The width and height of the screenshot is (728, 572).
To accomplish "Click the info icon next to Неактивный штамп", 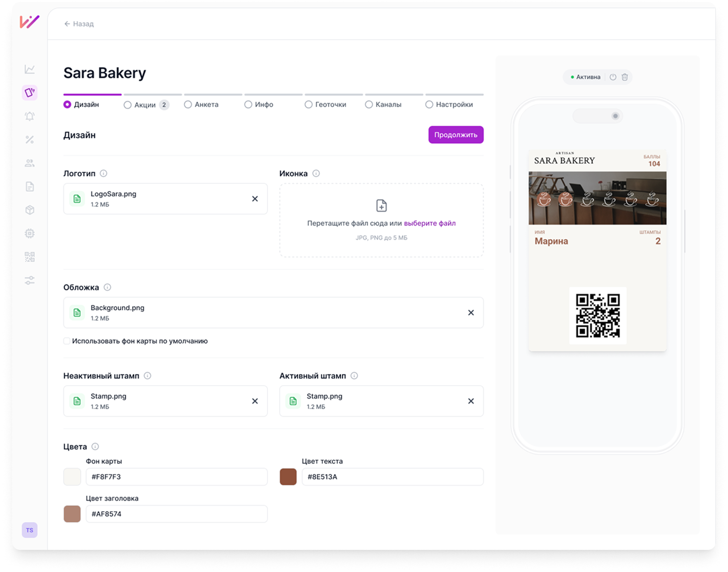I will (148, 376).
